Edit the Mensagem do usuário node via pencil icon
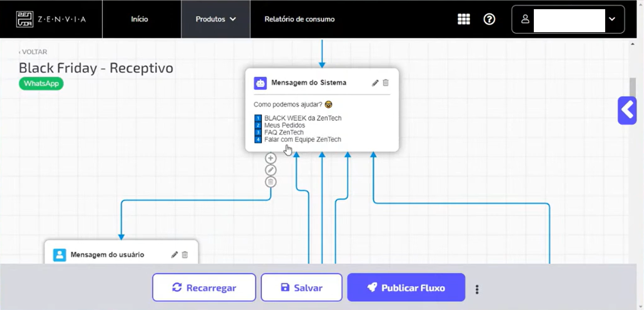Viewport: 644px width, 310px height. 174,254
